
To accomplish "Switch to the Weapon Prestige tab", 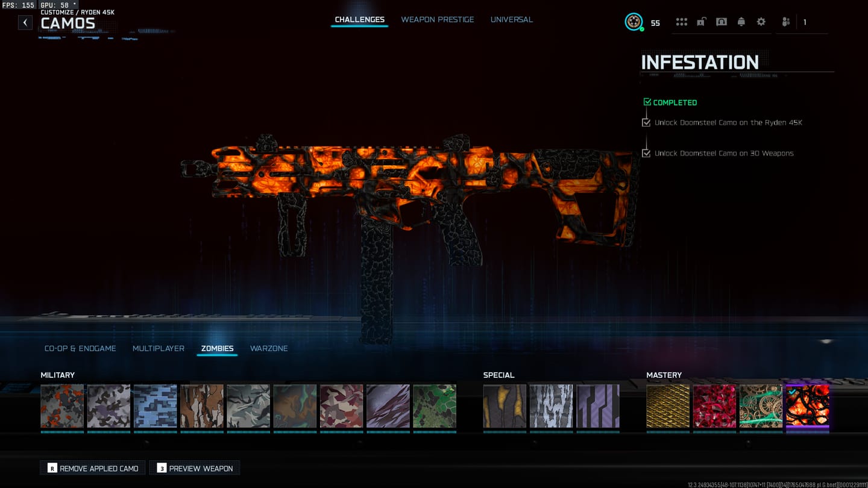I will [x=438, y=20].
